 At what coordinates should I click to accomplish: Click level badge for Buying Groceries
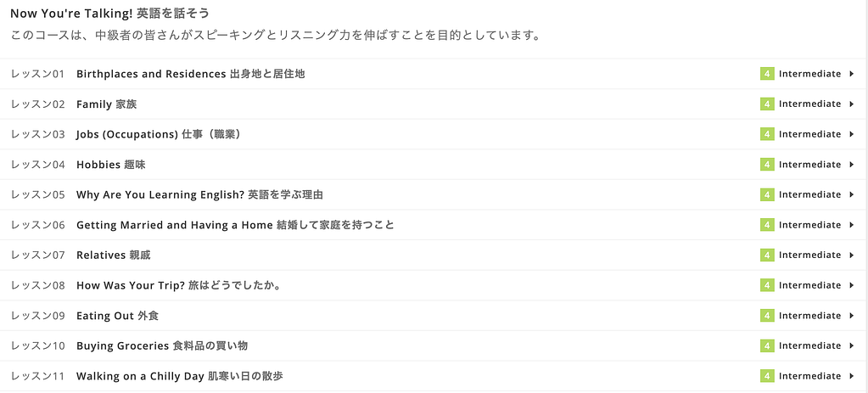[767, 346]
